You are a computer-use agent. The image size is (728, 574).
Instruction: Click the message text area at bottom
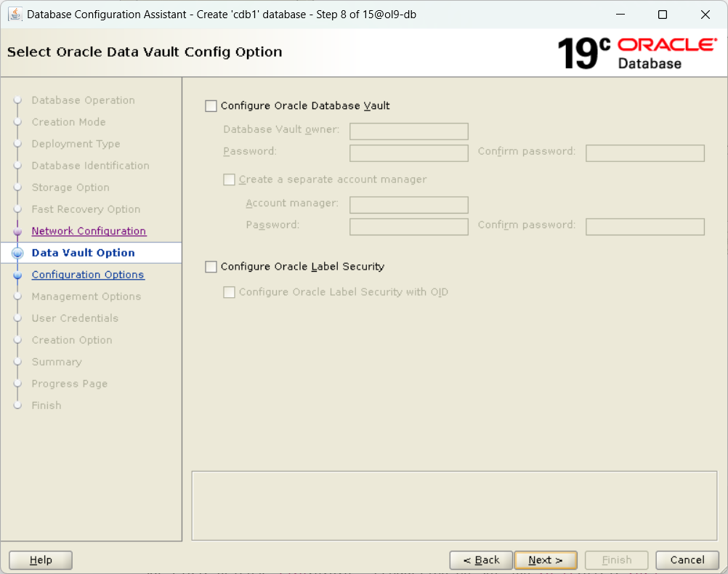coord(455,506)
